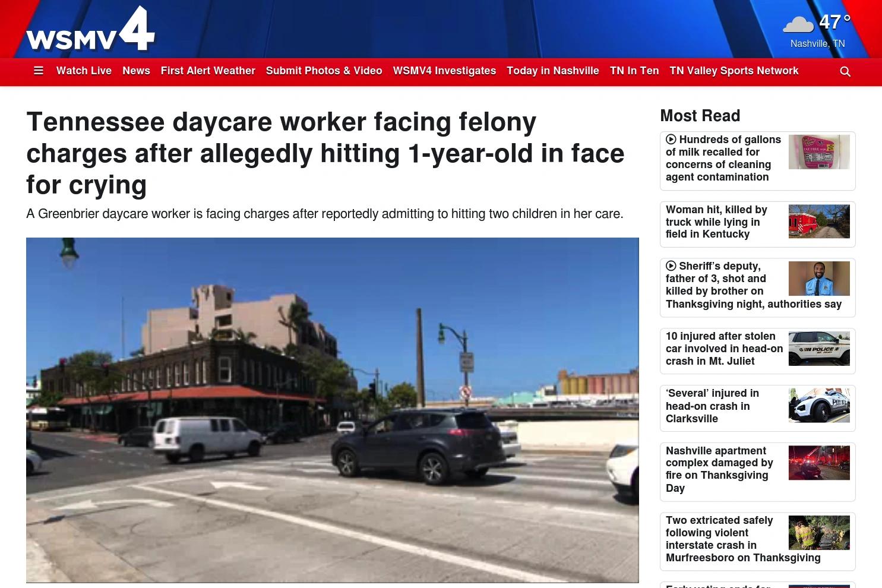Go to Submit Photos & Video
The height and width of the screenshot is (588, 882).
(x=324, y=71)
